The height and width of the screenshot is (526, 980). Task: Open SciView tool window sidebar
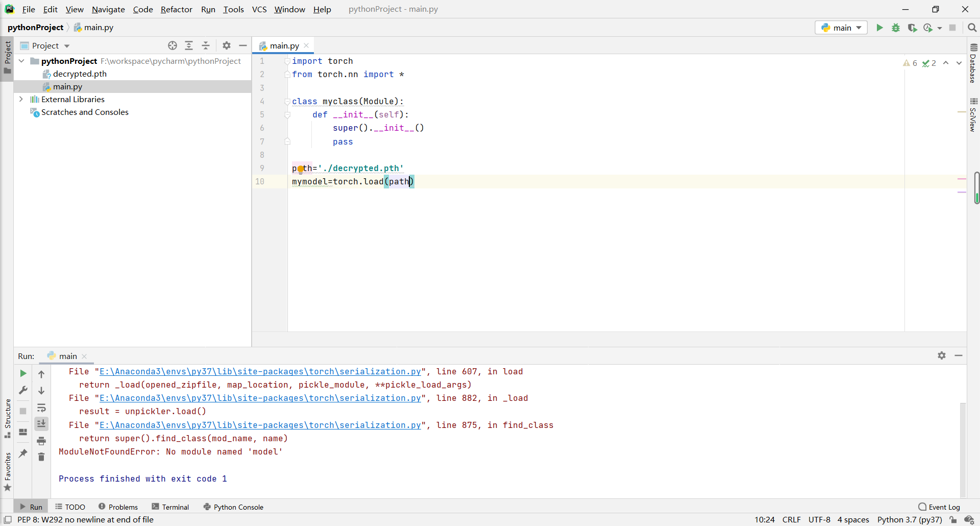[973, 115]
